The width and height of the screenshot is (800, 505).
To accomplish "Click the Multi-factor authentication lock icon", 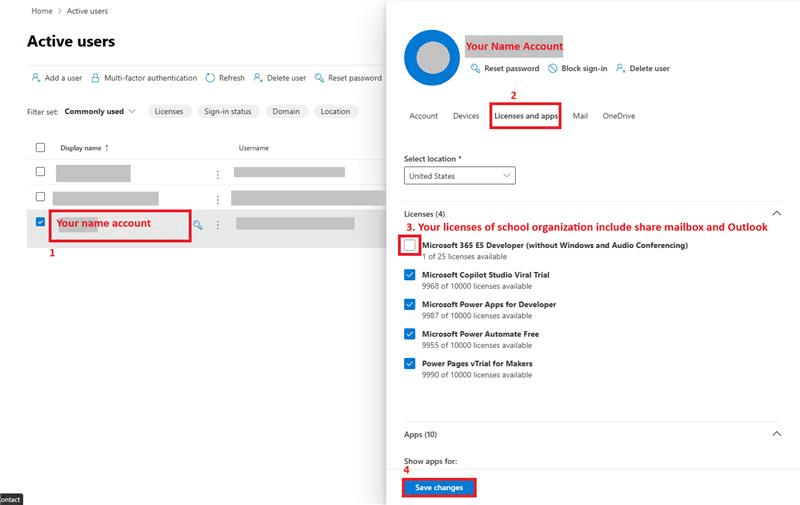I will (95, 78).
